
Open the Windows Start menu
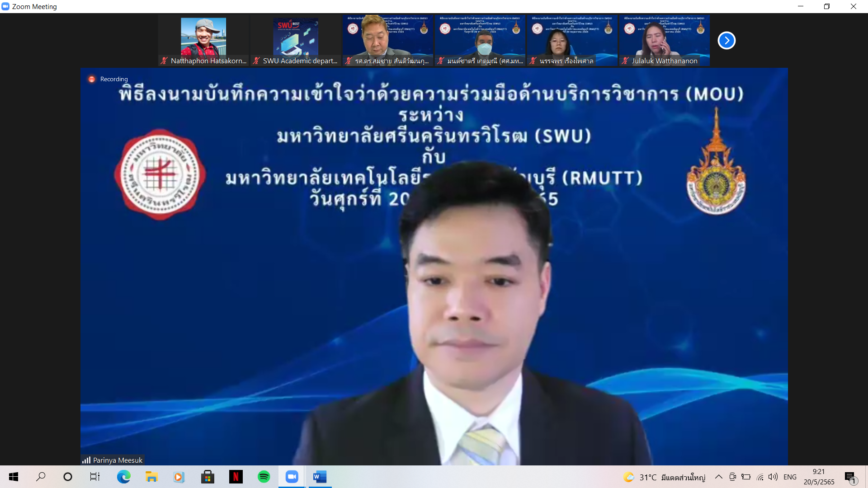point(14,477)
